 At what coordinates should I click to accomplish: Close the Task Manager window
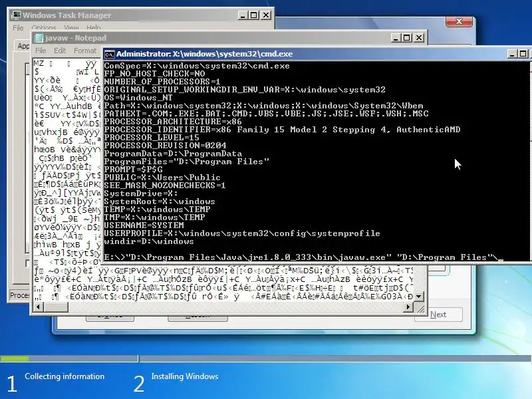(265, 15)
